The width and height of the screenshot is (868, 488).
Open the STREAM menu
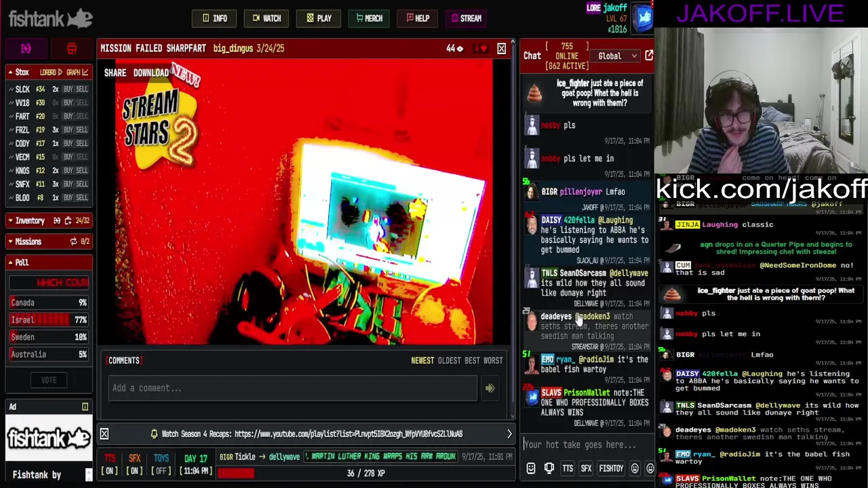pos(466,18)
